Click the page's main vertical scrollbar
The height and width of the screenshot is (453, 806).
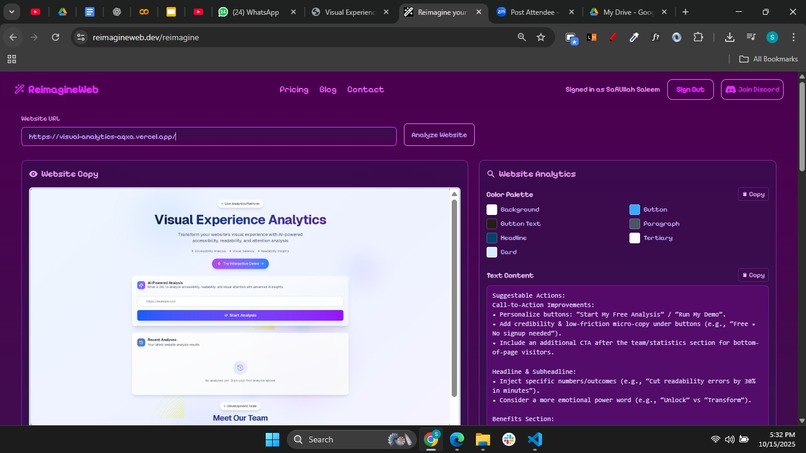tap(802, 126)
